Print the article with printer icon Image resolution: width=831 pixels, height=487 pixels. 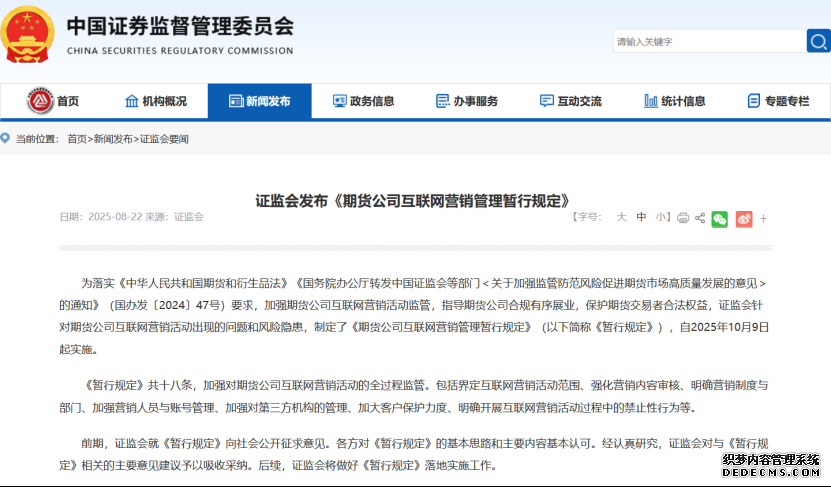tap(683, 218)
